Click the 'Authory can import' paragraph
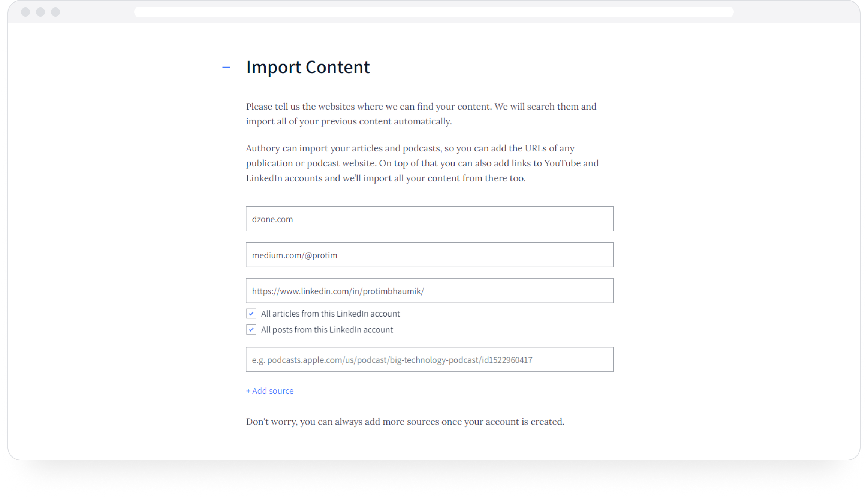 pos(422,163)
